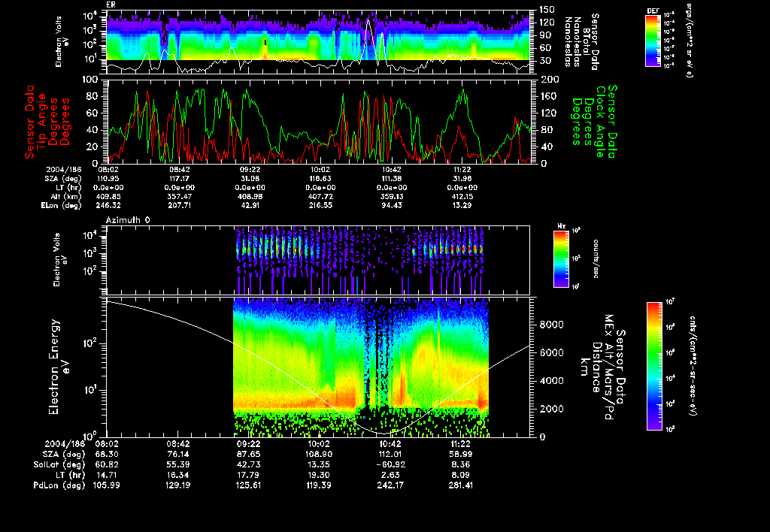
Task: Click the 'MEx Alt/Mars/Pd' axis label
Action: click(609, 367)
